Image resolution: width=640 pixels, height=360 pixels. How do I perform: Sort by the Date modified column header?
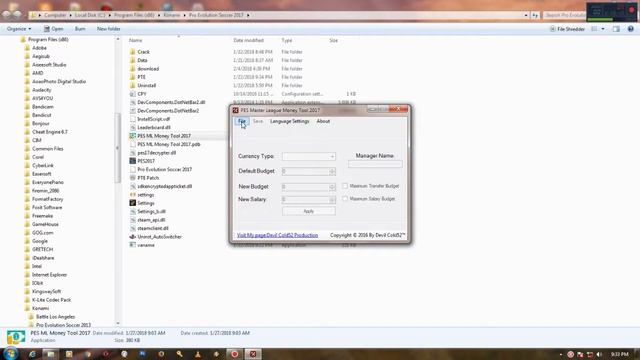248,40
